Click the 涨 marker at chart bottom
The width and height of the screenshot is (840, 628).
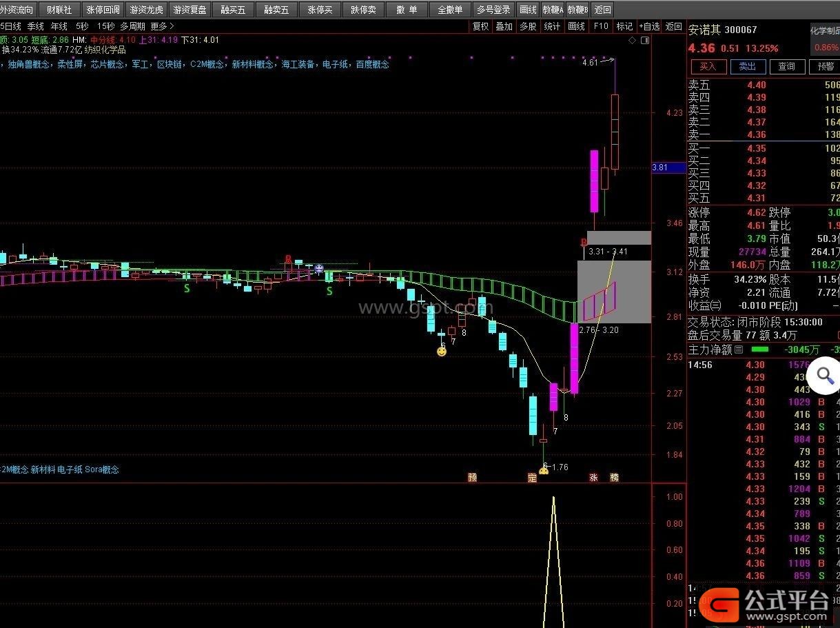click(x=593, y=477)
